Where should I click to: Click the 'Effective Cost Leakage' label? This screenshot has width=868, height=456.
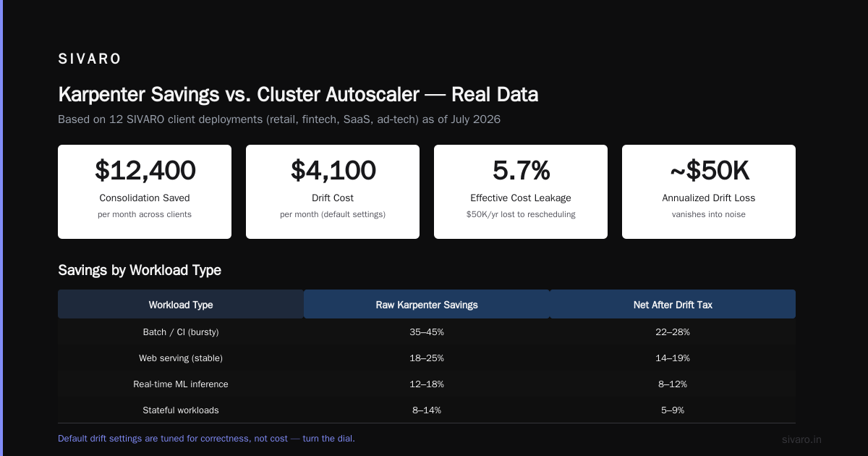click(521, 198)
